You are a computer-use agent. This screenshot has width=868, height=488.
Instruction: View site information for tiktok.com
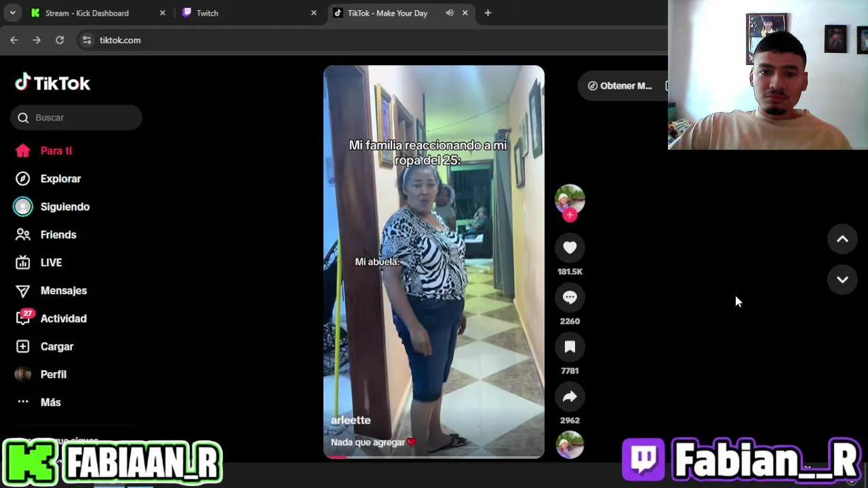tap(87, 41)
